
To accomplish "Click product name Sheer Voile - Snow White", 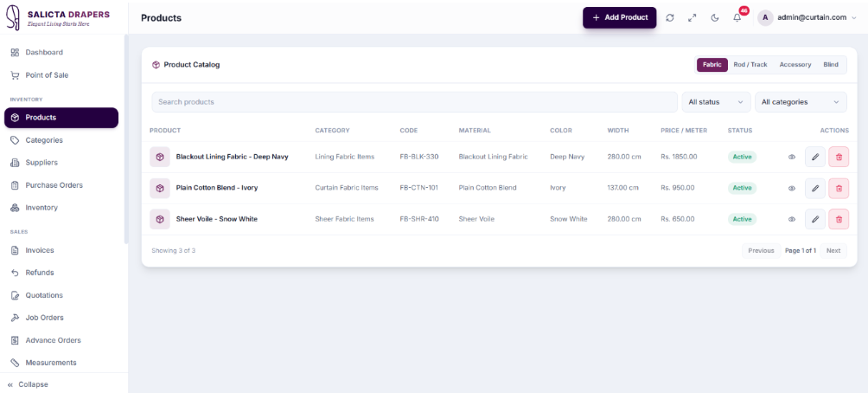I will click(x=216, y=219).
